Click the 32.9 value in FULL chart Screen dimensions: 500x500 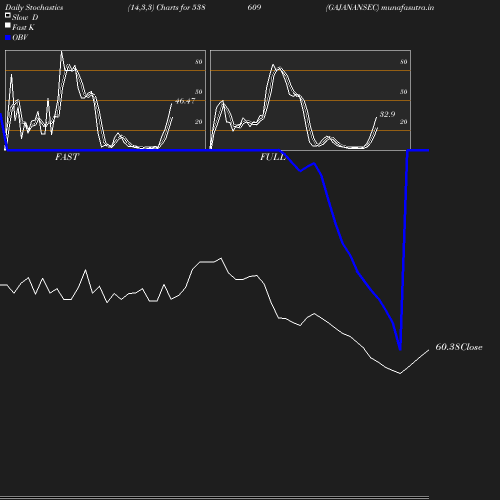tap(387, 114)
